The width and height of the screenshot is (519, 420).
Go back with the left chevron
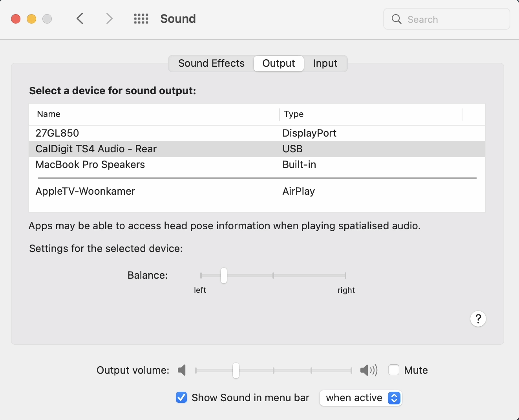point(80,18)
